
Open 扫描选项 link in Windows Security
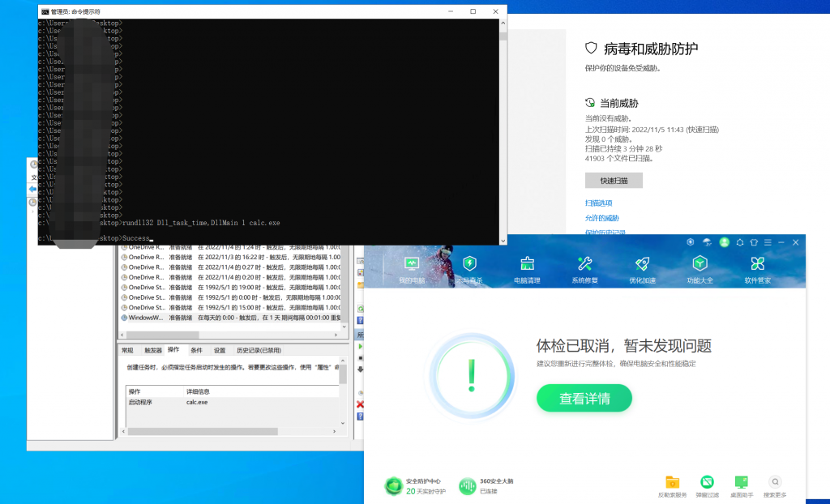599,203
